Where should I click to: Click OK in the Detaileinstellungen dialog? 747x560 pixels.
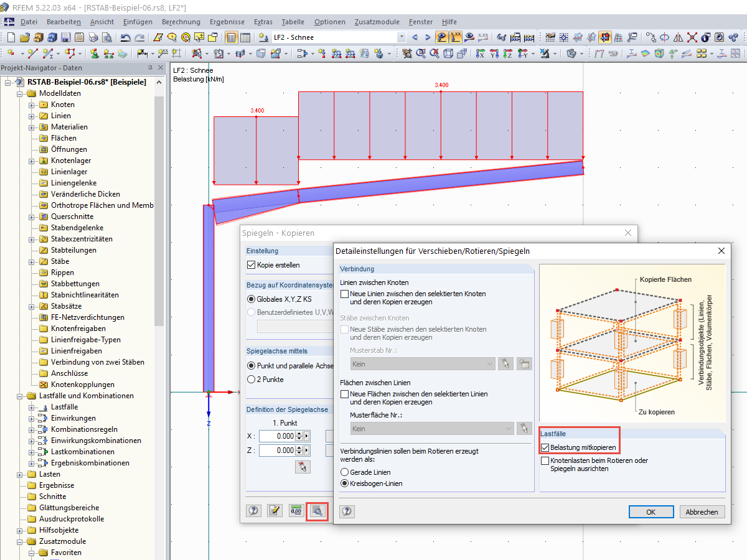click(x=651, y=512)
